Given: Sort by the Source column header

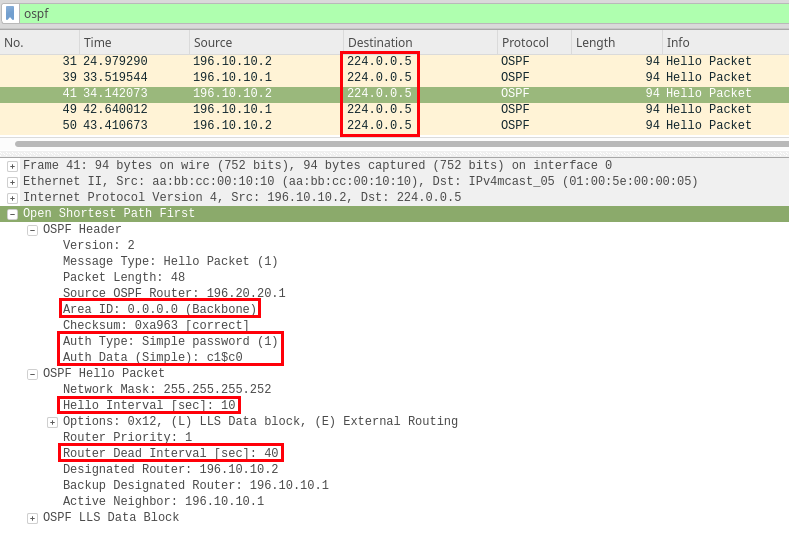Looking at the screenshot, I should pos(265,43).
